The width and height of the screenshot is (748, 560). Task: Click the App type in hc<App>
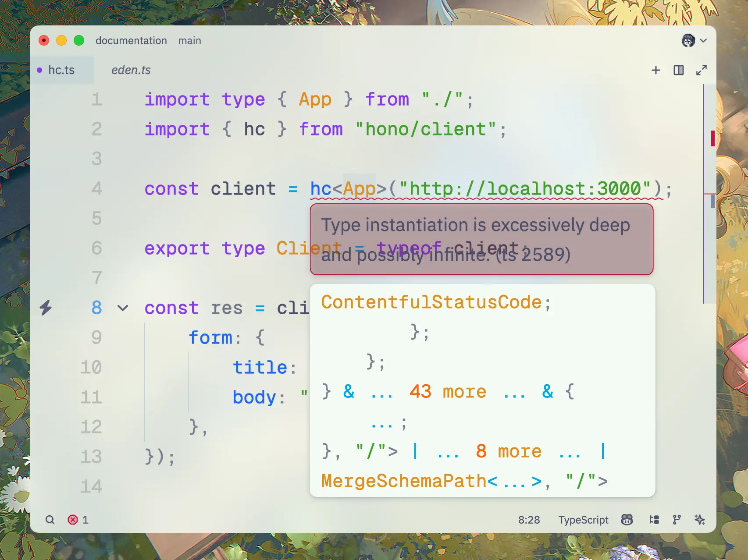point(359,189)
